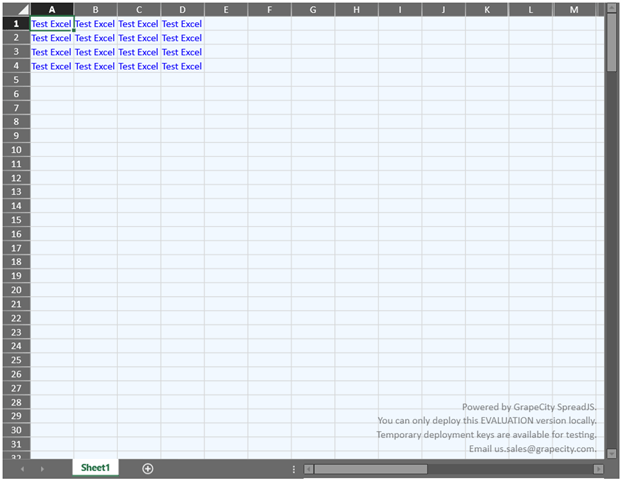Click cell C3 containing Test Excel
This screenshot has width=624, height=482.
(139, 52)
